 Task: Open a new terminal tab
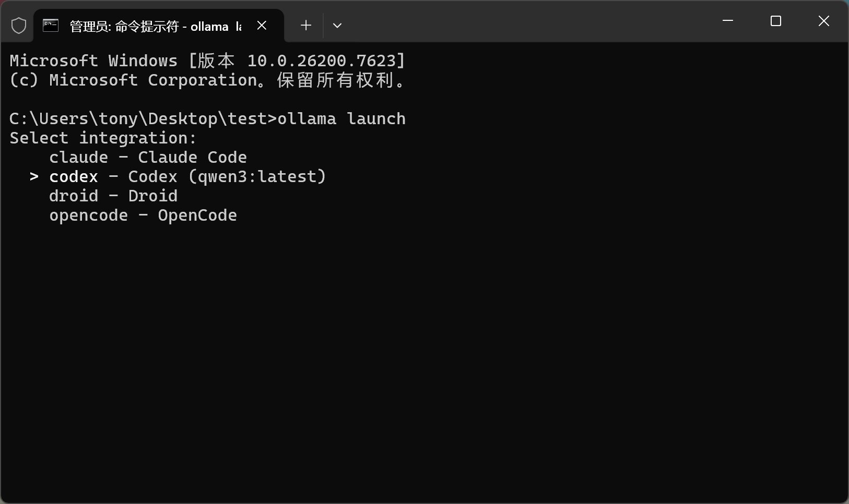(x=306, y=26)
